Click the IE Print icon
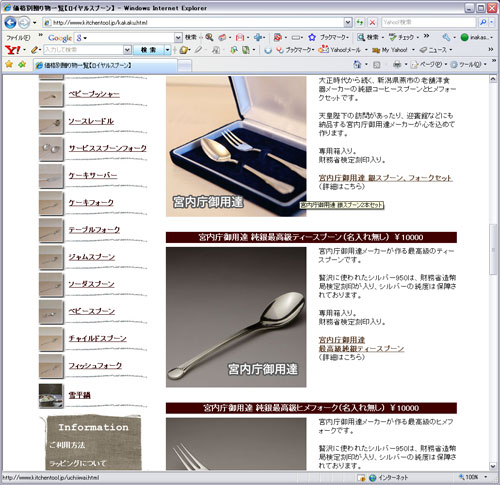 pyautogui.click(x=397, y=64)
